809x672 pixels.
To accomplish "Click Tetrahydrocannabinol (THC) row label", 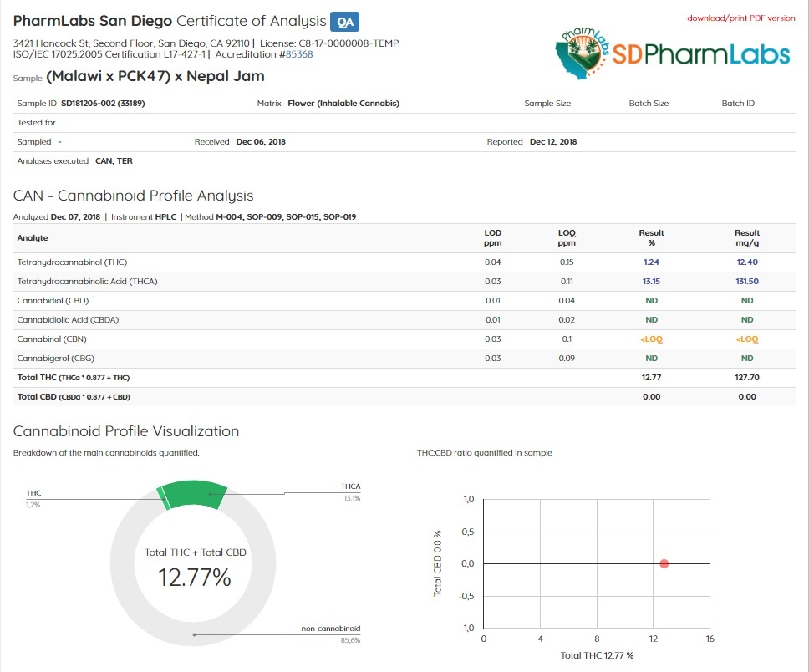I will 72,262.
